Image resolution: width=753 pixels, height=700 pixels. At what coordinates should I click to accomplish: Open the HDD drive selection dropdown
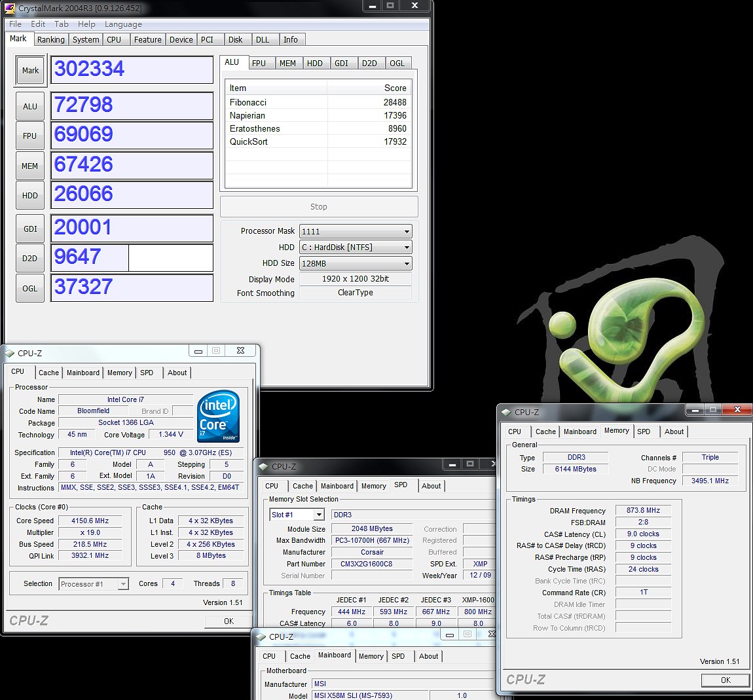(x=356, y=248)
